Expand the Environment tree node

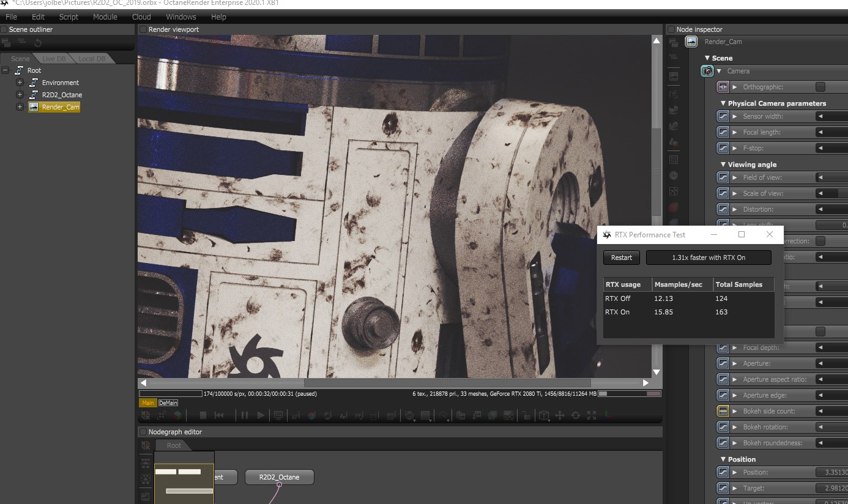tap(20, 83)
